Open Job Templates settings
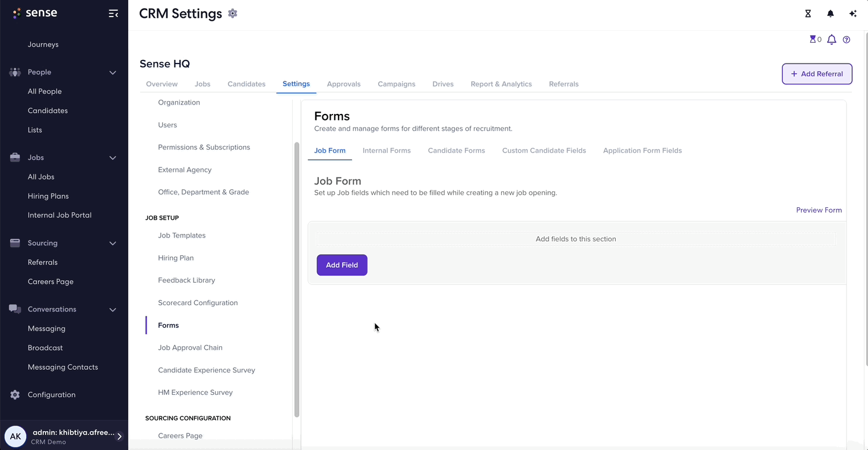The width and height of the screenshot is (868, 450). point(182,236)
